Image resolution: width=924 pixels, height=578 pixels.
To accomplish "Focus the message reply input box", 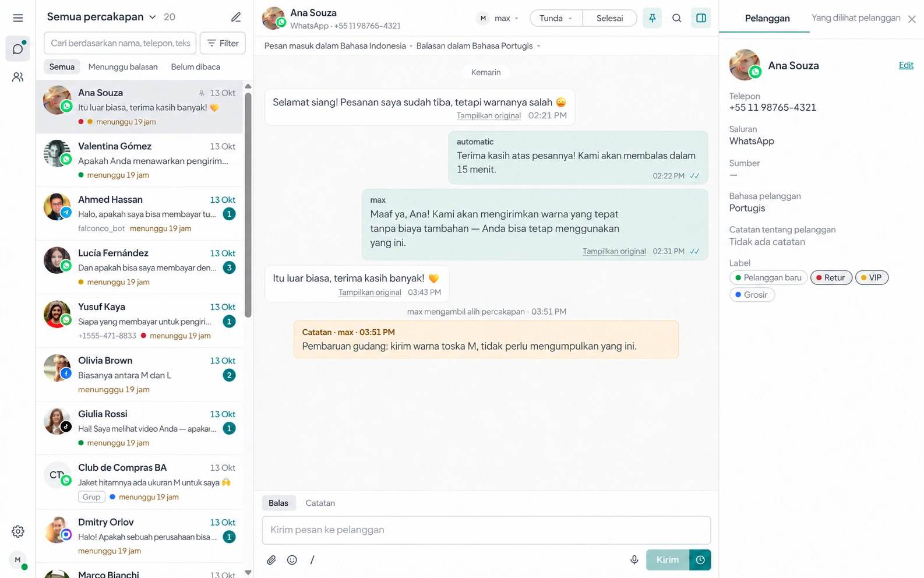I will 486,530.
